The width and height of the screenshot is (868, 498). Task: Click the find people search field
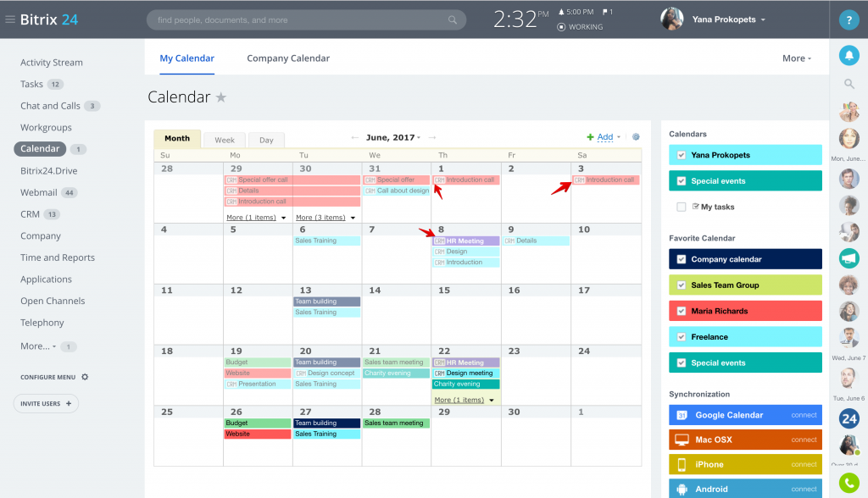(306, 20)
